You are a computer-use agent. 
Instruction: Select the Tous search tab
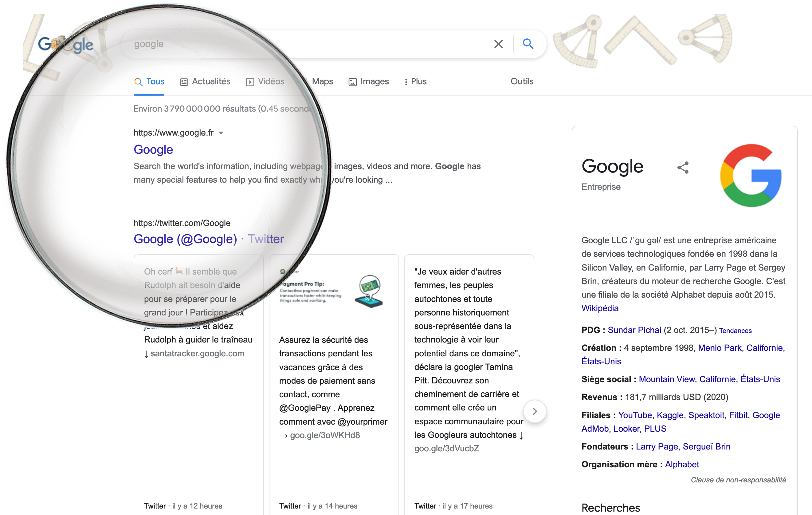pos(149,81)
